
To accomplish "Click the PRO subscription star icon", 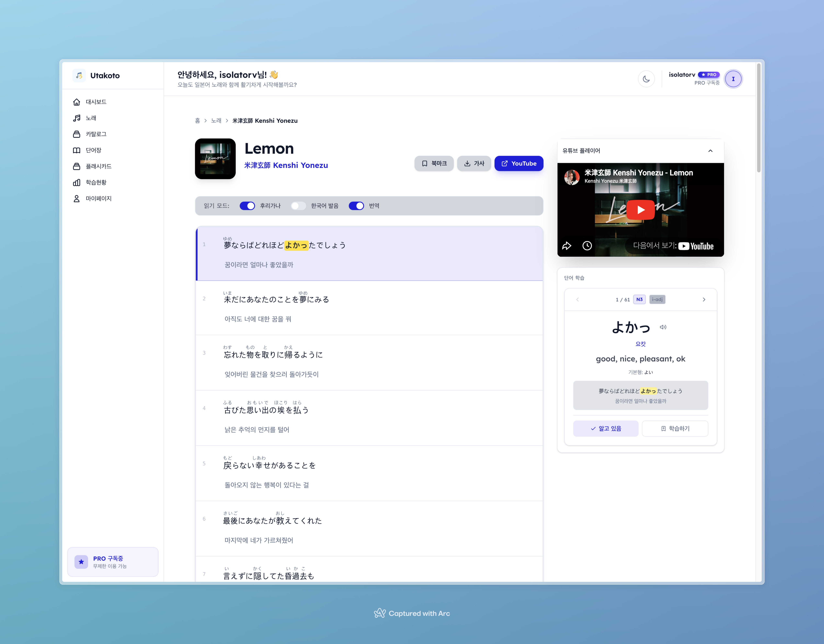I will click(x=81, y=562).
